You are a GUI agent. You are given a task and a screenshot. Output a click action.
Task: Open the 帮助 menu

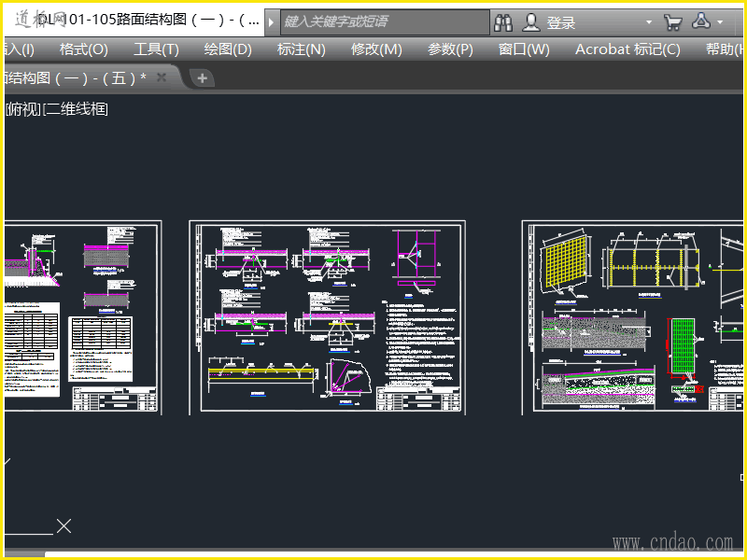point(725,49)
